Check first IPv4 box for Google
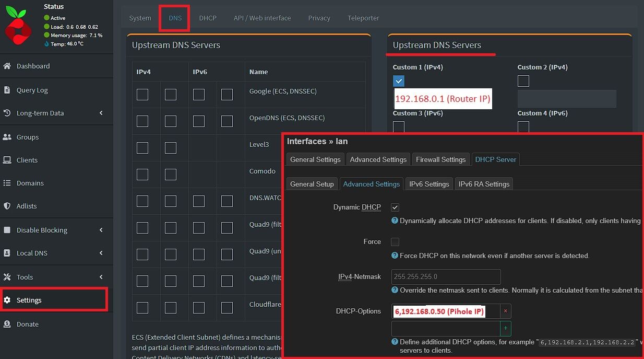The image size is (644, 359). tap(142, 95)
